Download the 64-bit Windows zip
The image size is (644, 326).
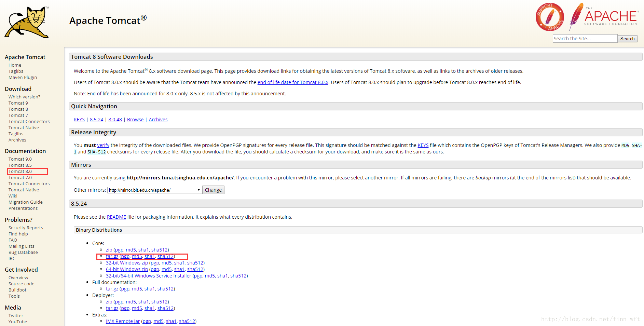127,269
